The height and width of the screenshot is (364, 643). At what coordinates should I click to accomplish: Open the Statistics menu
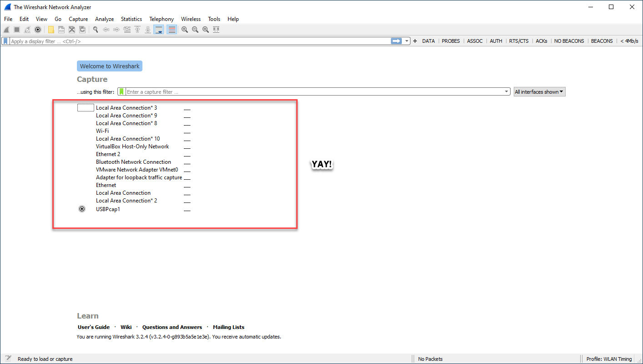tap(131, 19)
